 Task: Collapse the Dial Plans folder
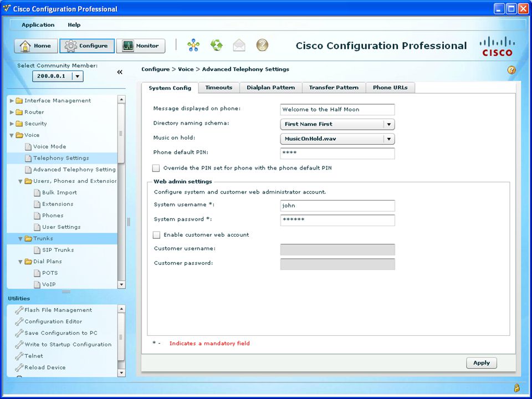coord(21,262)
